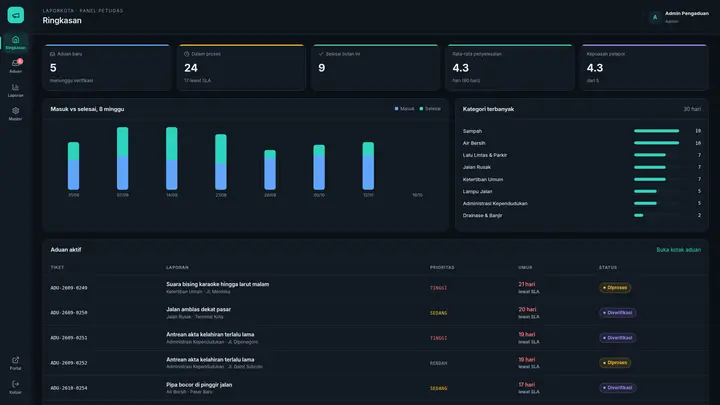This screenshot has height=405, width=720.
Task: Select ticket number ADU-2609-0252
Action: tap(69, 363)
